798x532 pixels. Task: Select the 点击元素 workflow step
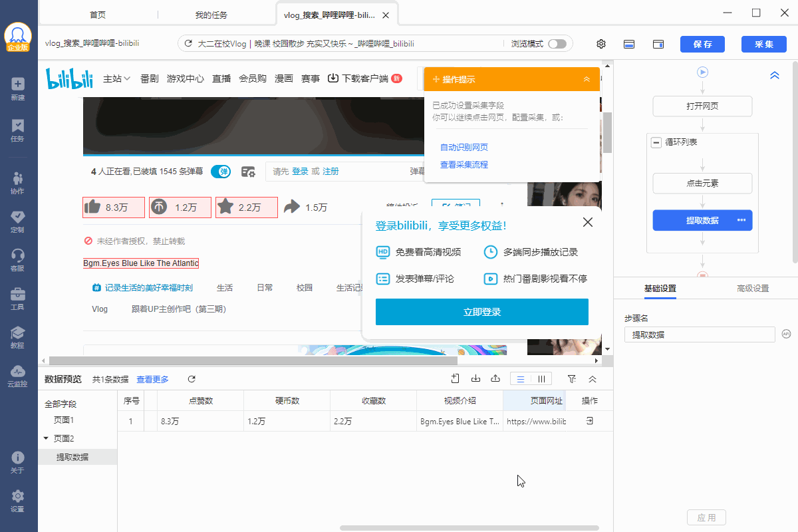click(702, 184)
